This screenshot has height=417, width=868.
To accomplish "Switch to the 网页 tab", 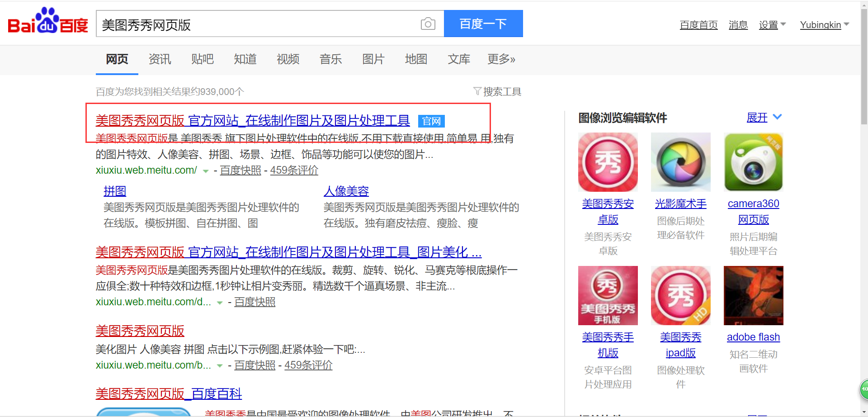I will click(117, 59).
